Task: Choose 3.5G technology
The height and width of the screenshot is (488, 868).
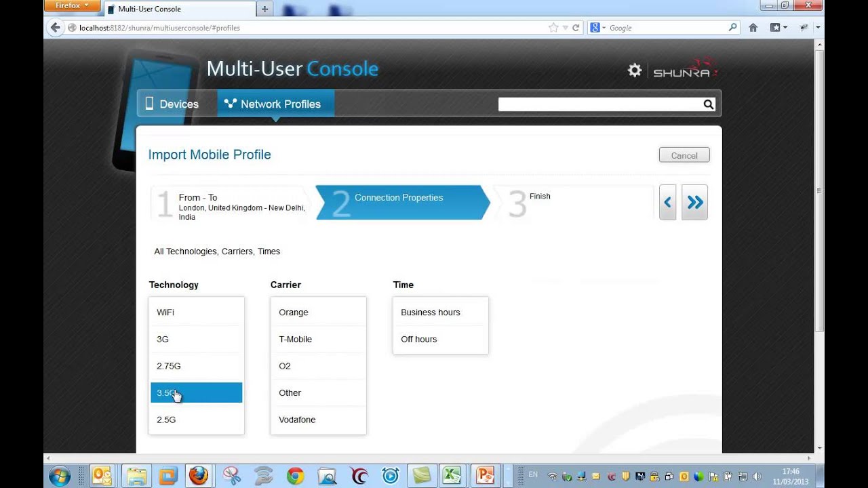Action: coord(196,392)
